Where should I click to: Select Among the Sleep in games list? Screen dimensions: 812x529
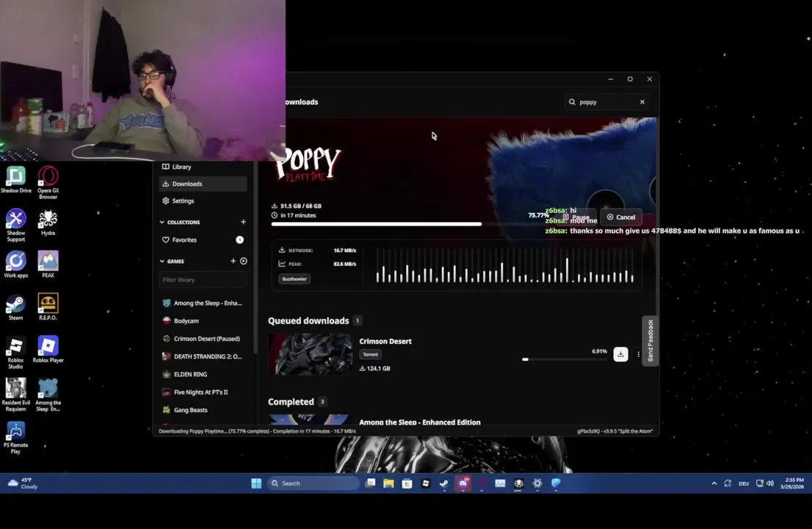pyautogui.click(x=203, y=303)
